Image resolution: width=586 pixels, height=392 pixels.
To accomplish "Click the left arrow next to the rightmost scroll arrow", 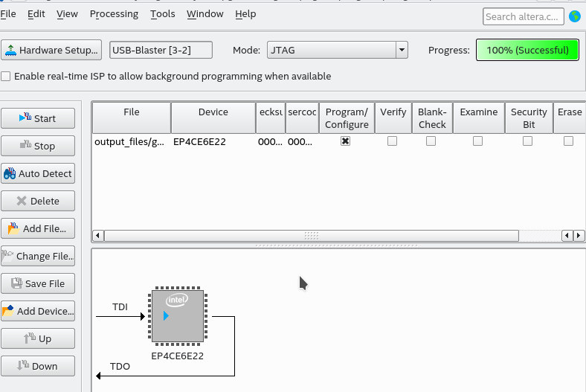I will [567, 236].
